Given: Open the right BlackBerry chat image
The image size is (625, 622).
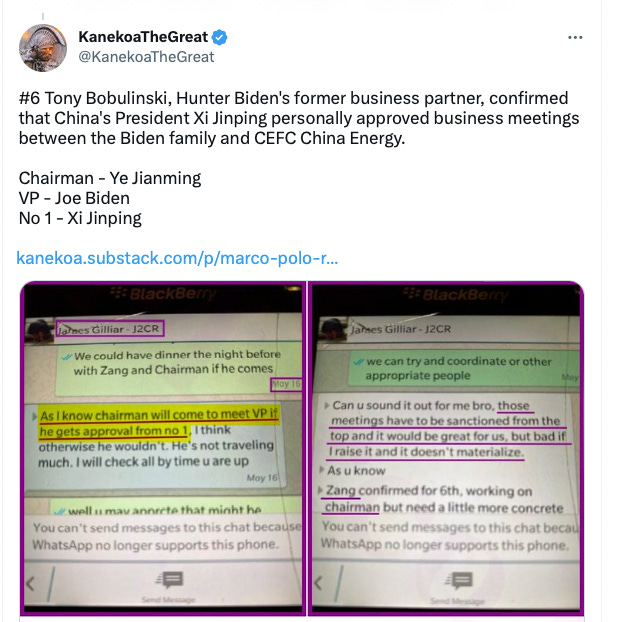Looking at the screenshot, I should pos(446,448).
